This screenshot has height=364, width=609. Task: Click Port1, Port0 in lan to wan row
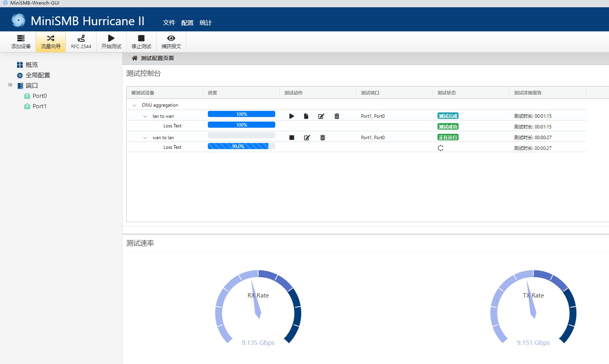[373, 116]
